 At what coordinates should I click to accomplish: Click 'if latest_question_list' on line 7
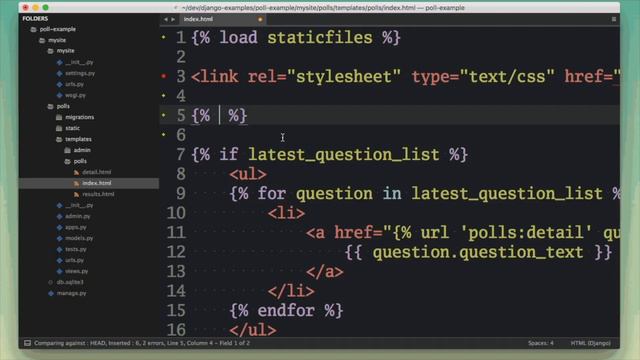329,155
